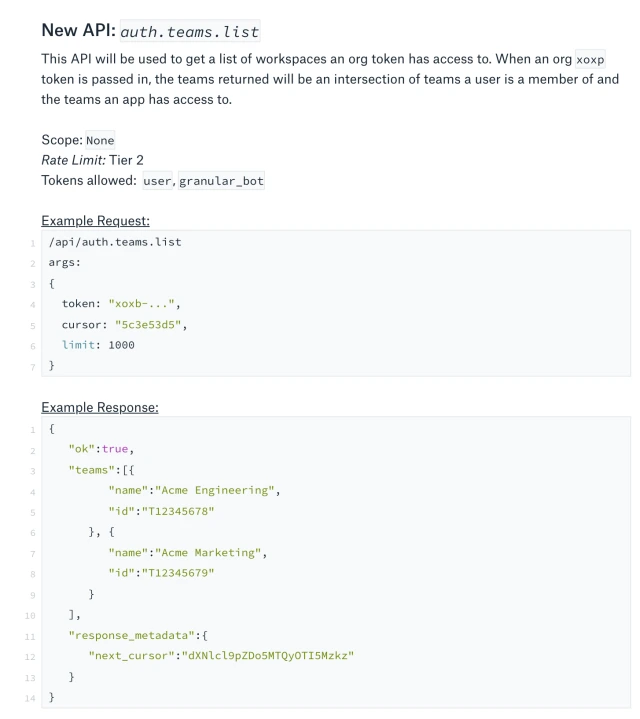Click the true value in response
Viewport: 640px width, 719px height.
pyautogui.click(x=115, y=449)
